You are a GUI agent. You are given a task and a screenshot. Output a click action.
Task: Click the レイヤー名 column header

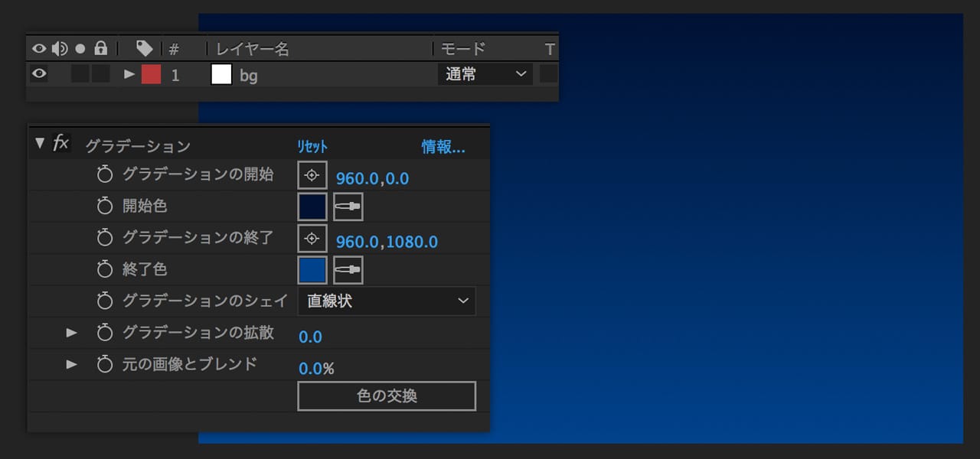tap(253, 49)
